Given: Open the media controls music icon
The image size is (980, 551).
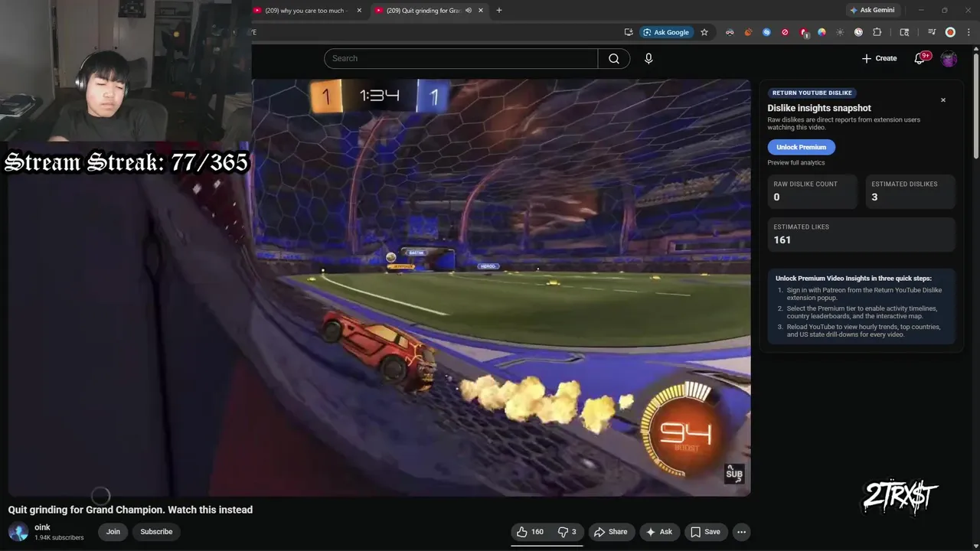Looking at the screenshot, I should [932, 32].
